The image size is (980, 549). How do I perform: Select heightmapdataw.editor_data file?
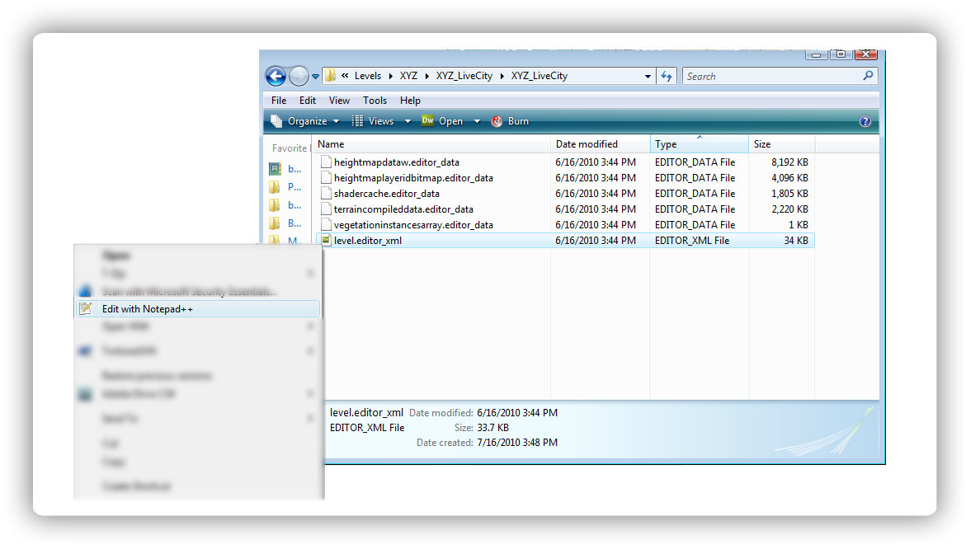click(396, 162)
